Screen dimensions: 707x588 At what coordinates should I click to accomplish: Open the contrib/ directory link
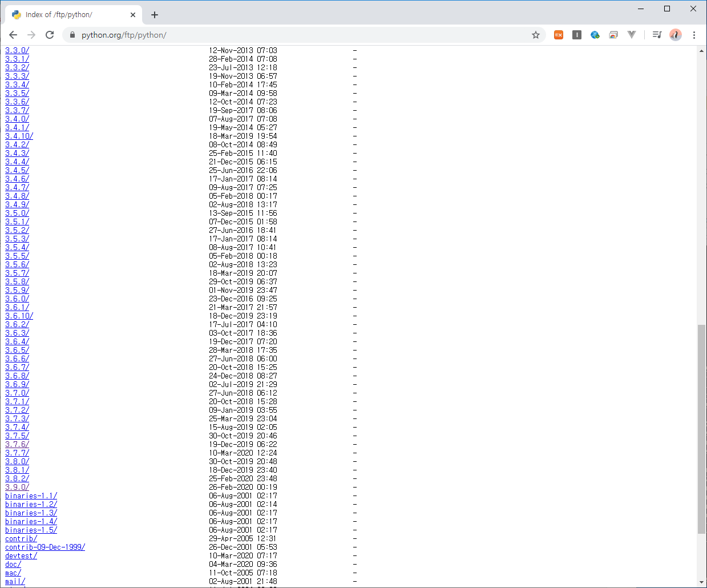click(x=21, y=538)
